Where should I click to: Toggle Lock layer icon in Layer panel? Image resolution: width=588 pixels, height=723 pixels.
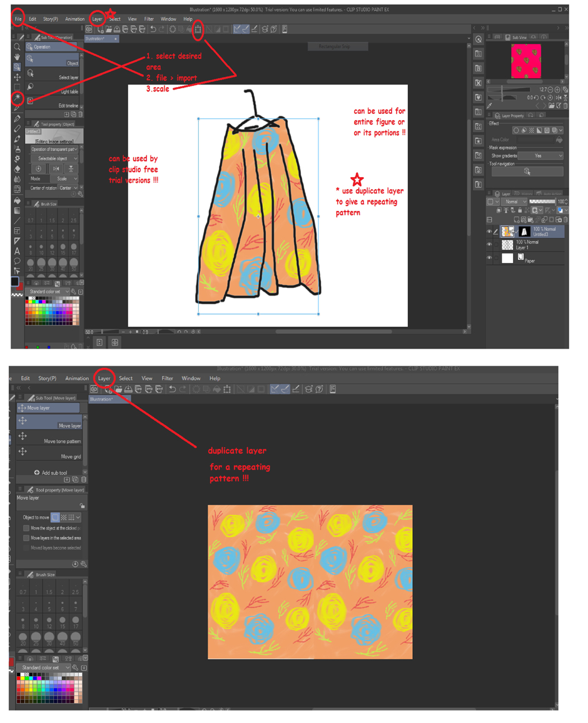520,210
